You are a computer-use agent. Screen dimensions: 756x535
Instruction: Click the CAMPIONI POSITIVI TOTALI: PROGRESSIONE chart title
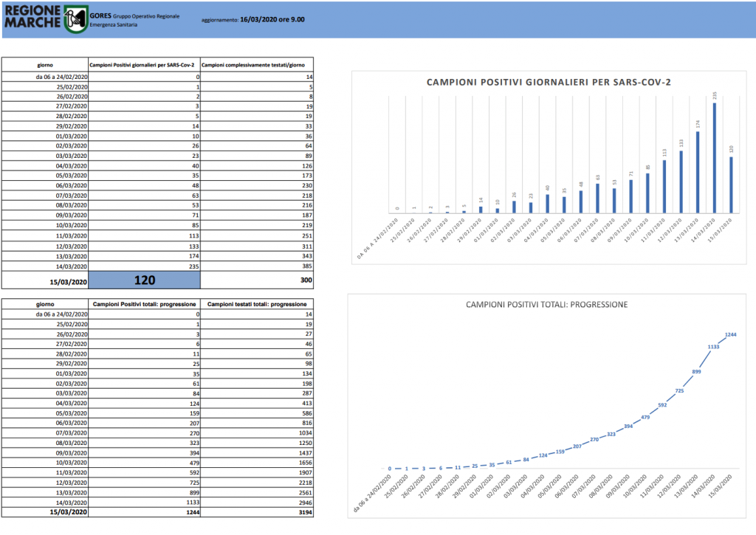click(x=547, y=305)
